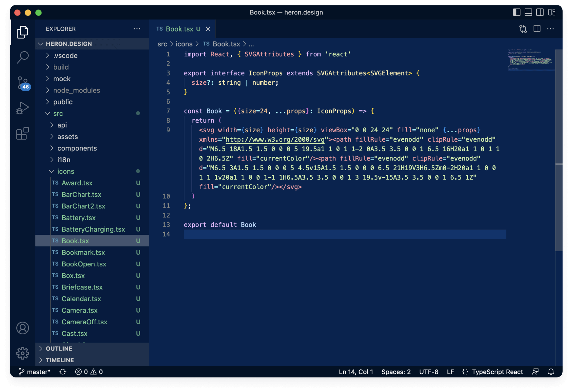This screenshot has height=392, width=572.
Task: Open Battery.tsx file
Action: click(92, 218)
